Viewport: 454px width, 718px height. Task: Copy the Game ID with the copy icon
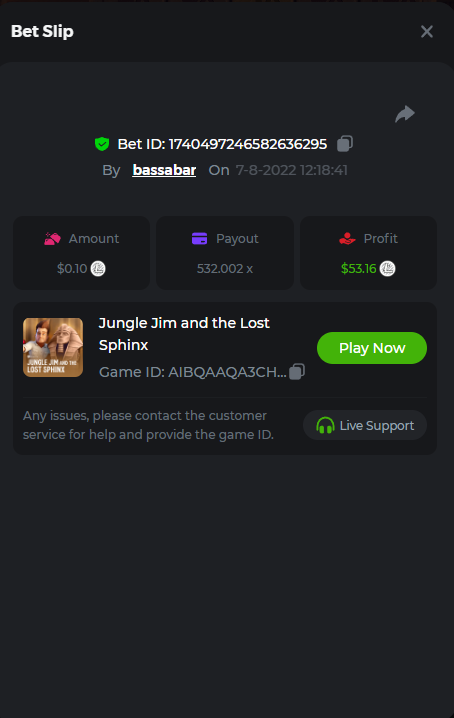[x=297, y=371]
